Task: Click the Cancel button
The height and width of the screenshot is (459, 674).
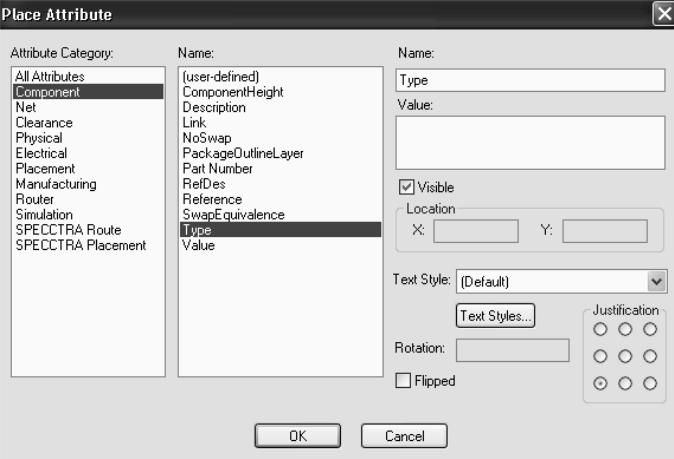Action: [404, 436]
